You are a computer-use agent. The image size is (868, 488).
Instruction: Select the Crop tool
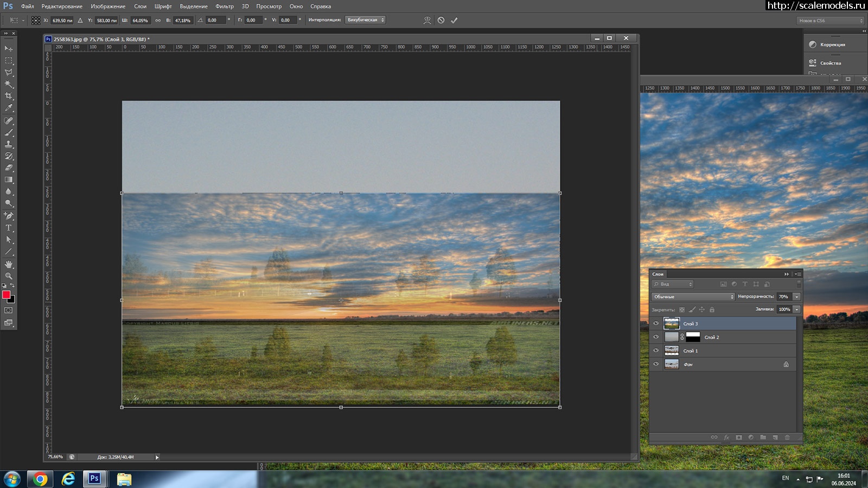[x=9, y=96]
